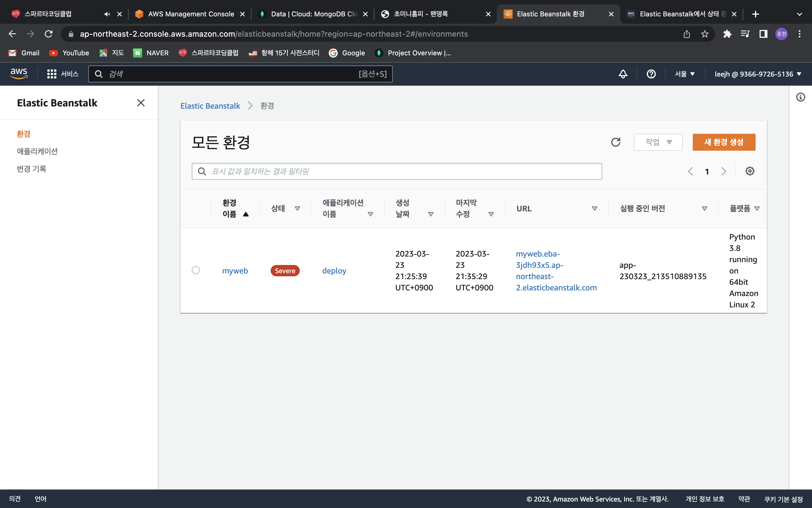Select 애플리케이션 in the side navigation
The height and width of the screenshot is (508, 812).
point(37,152)
